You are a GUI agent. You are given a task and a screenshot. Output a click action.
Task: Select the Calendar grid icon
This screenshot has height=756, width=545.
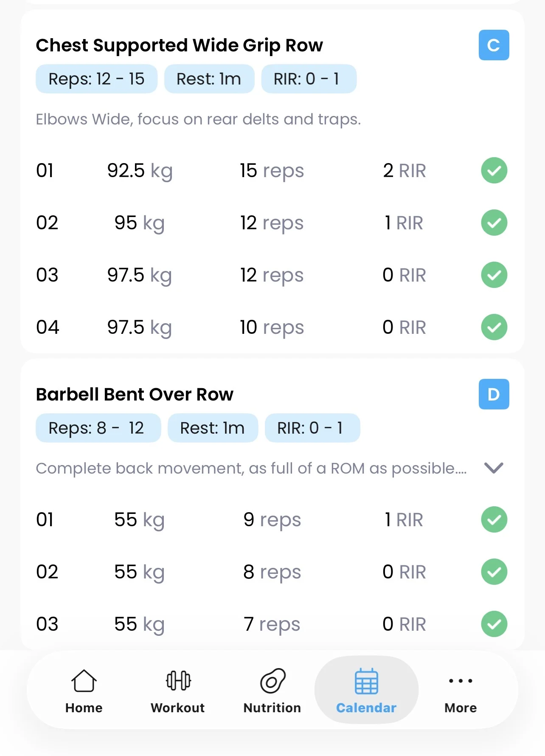click(x=366, y=681)
